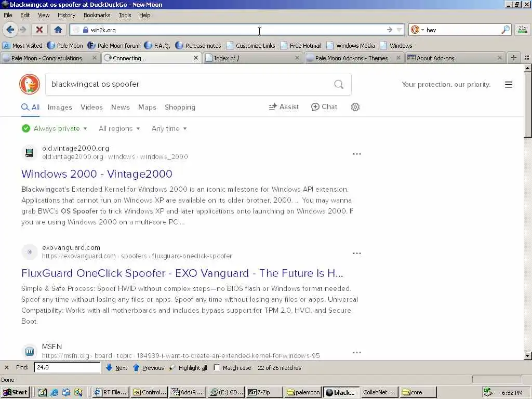The height and width of the screenshot is (399, 532).
Task: Open the History menu
Action: pos(66,15)
